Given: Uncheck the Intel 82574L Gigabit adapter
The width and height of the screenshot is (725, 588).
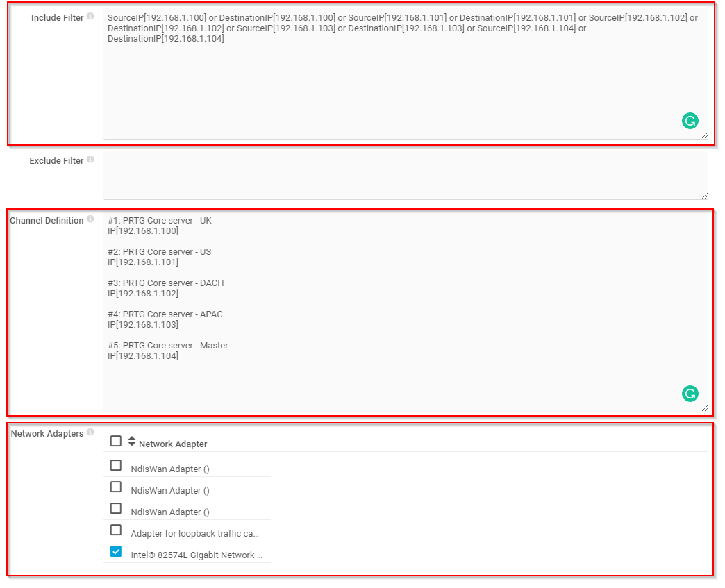Looking at the screenshot, I should [x=115, y=551].
